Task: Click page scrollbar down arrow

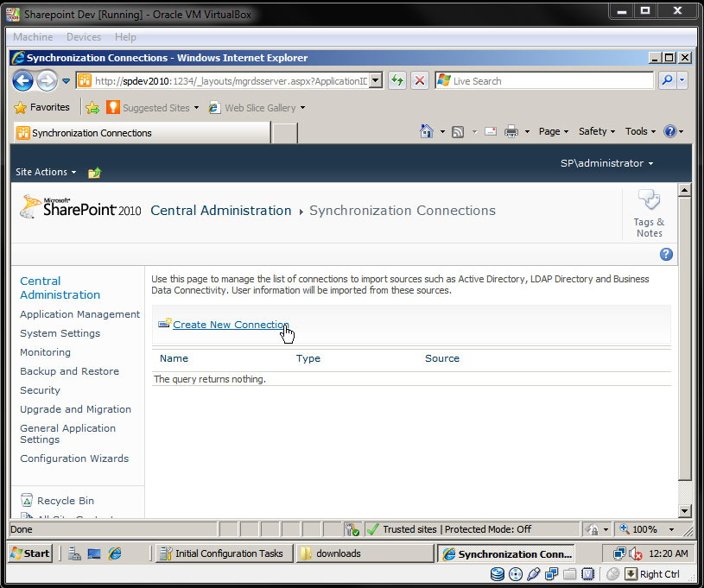Action: pyautogui.click(x=684, y=510)
